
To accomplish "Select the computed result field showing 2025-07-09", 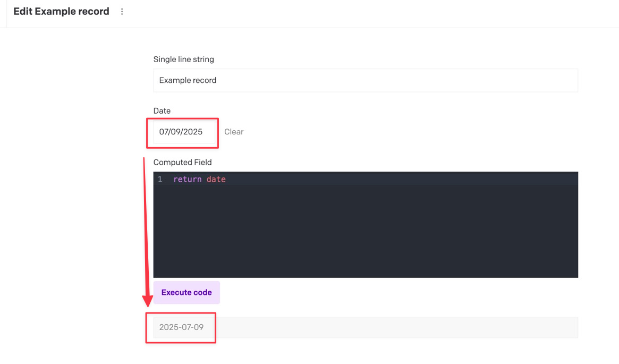I will click(x=366, y=327).
